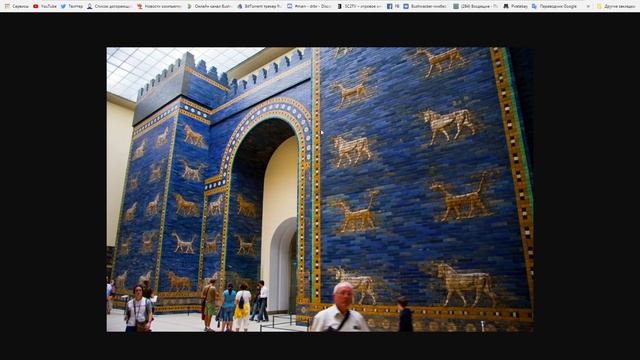Click the Ishtar Gate photo
640x360 pixels.
tap(320, 189)
